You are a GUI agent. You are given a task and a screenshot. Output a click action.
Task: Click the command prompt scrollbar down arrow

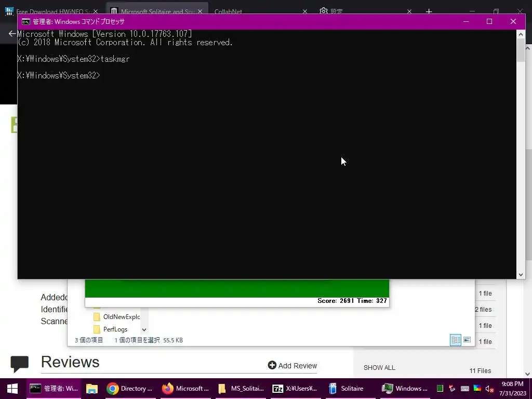click(521, 275)
